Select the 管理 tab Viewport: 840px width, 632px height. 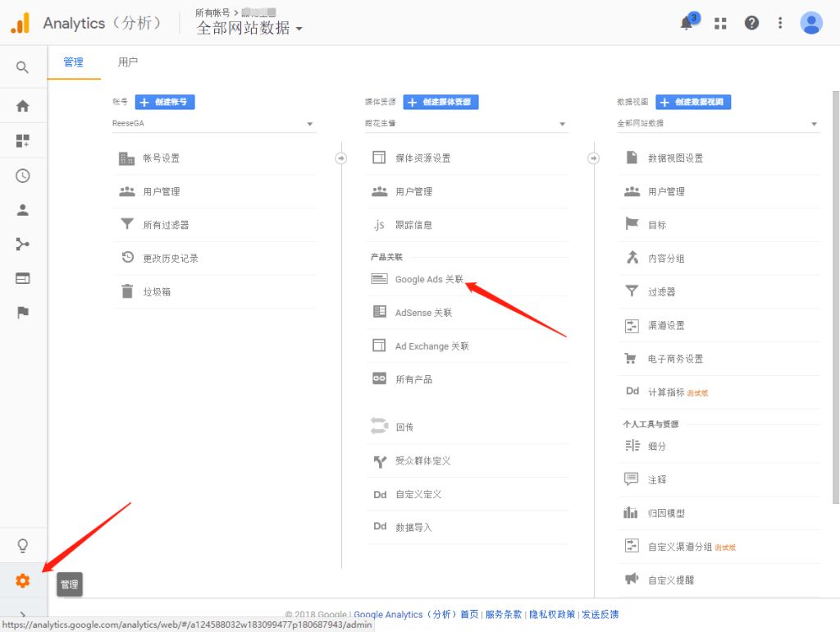pos(74,62)
